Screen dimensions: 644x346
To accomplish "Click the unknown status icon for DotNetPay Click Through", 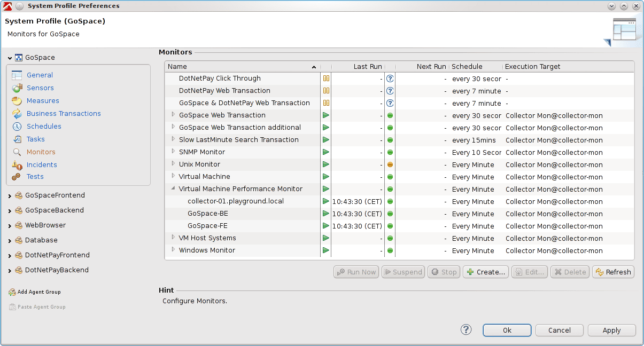I will (x=390, y=78).
